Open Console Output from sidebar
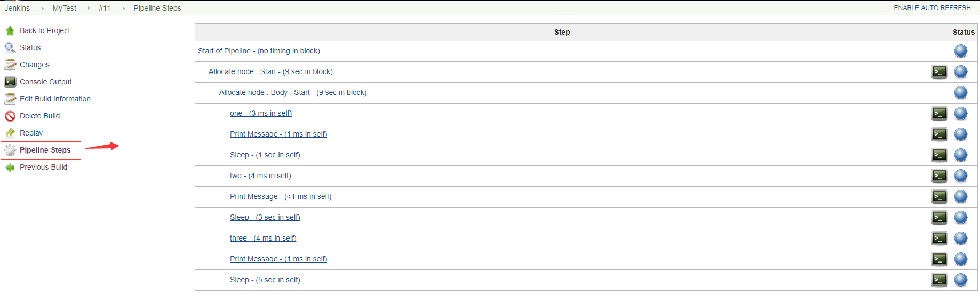 click(x=45, y=82)
